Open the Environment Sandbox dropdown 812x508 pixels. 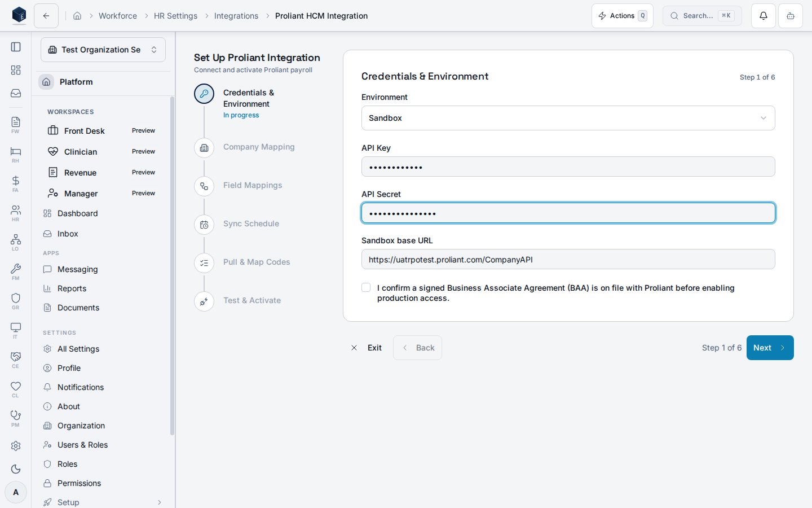[568, 118]
